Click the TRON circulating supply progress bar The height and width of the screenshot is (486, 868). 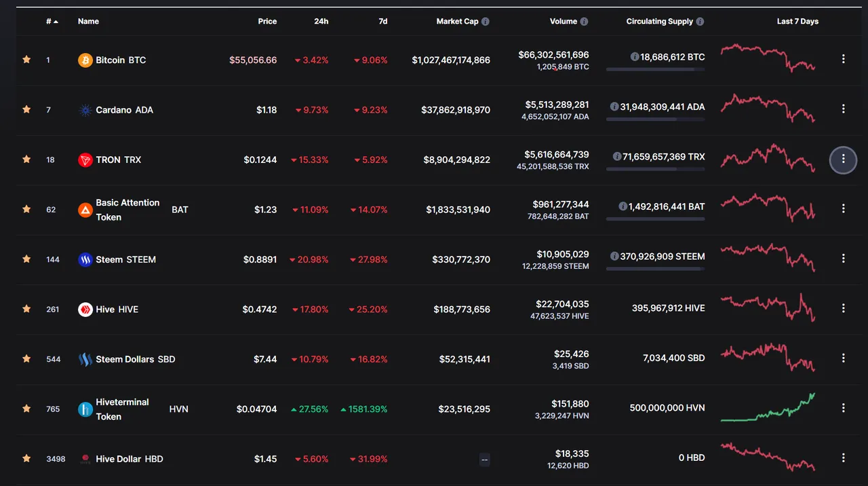click(x=655, y=169)
